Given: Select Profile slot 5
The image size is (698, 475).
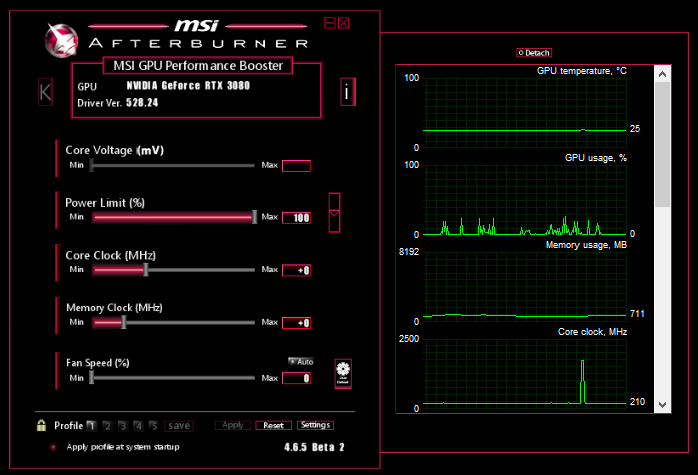Looking at the screenshot, I should 153,426.
